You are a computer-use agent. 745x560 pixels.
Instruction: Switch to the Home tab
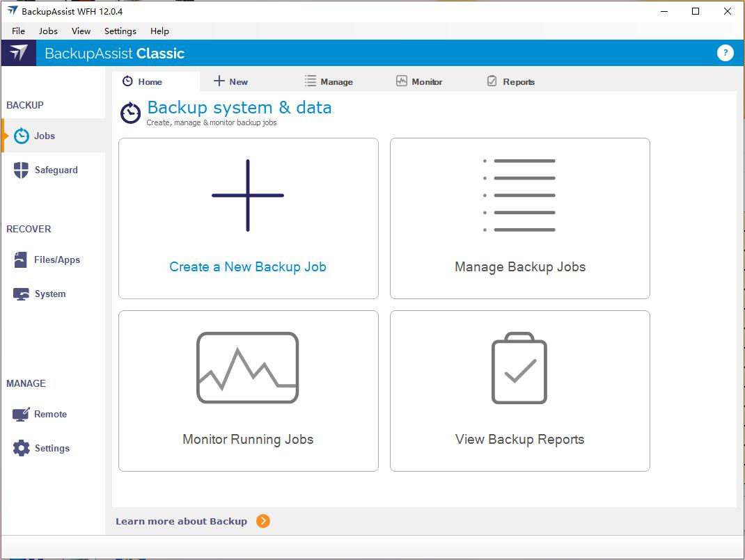156,81
